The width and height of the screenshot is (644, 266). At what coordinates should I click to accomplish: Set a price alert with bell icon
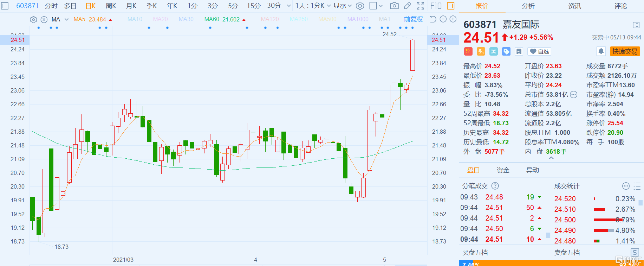point(601,51)
